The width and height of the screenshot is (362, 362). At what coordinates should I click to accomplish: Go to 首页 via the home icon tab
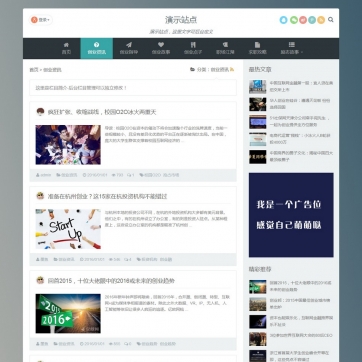tap(66, 48)
